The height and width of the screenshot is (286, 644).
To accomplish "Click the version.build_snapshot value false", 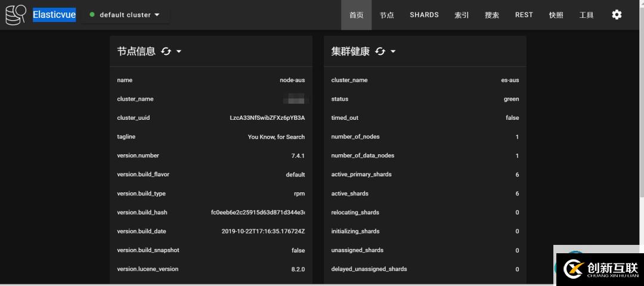I will coord(298,250).
